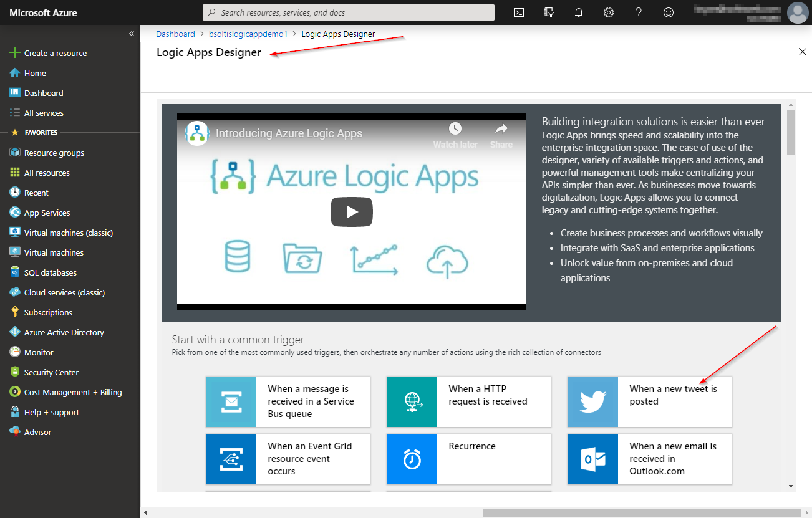
Task: Click the designer vertical scrollbar down arrow
Action: (791, 486)
